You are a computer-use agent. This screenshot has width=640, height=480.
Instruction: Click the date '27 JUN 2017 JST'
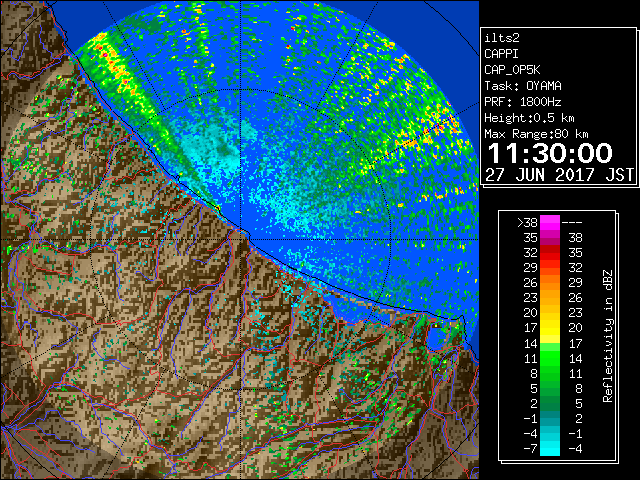tap(559, 175)
